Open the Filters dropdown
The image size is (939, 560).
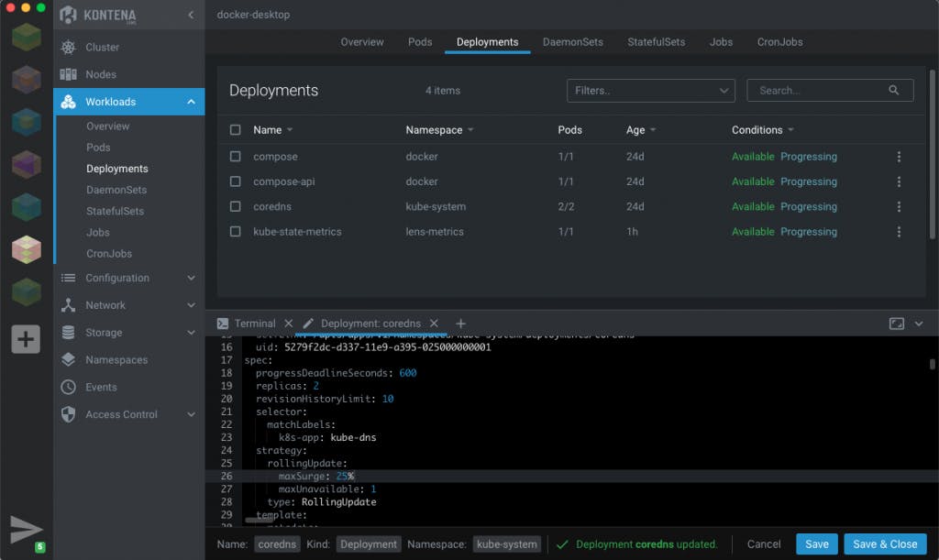point(651,91)
